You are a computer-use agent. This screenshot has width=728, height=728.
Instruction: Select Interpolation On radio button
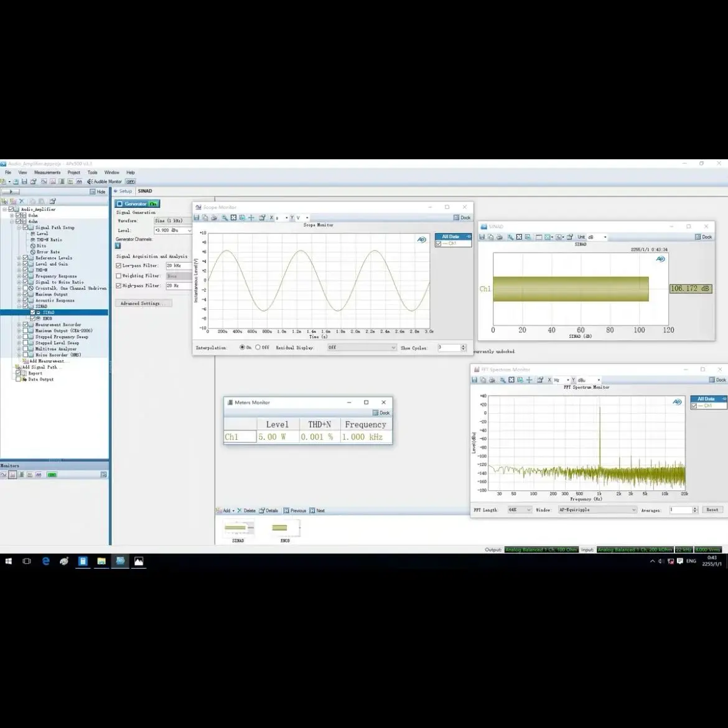coord(242,347)
